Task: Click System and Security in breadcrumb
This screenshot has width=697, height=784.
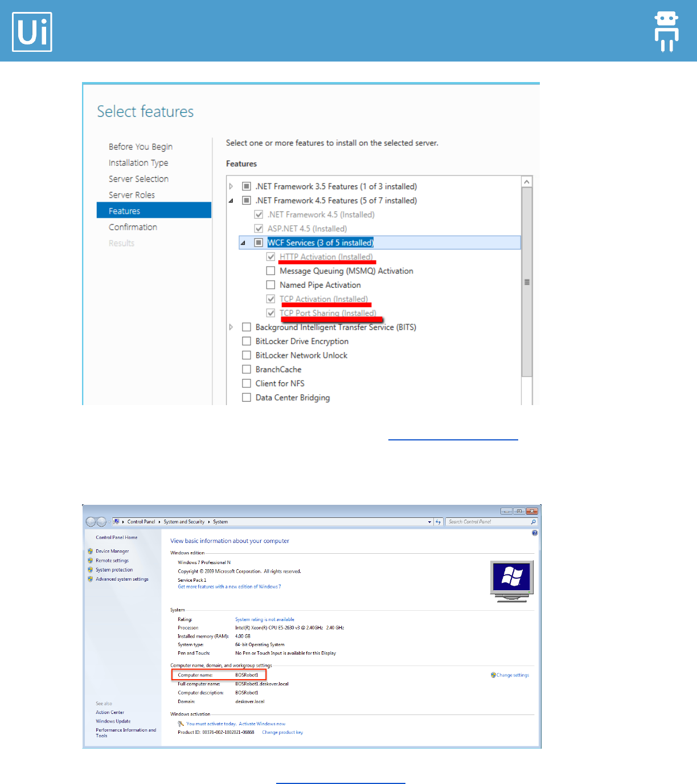Action: 184,522
